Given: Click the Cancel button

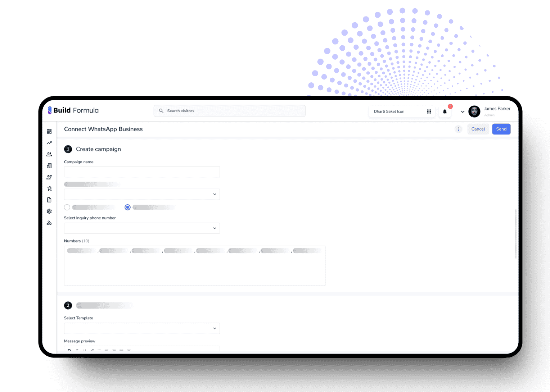Looking at the screenshot, I should pyautogui.click(x=478, y=129).
